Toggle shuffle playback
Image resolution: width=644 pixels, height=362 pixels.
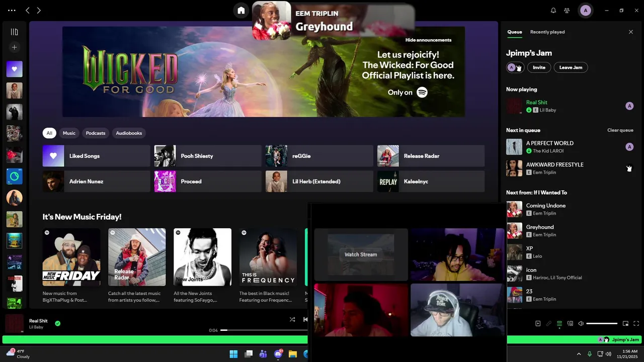pos(292,319)
